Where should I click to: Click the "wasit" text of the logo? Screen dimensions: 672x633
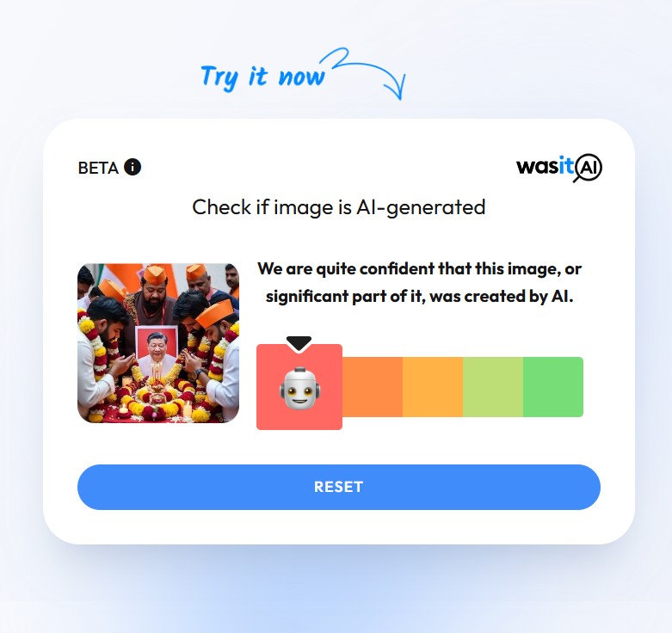[545, 166]
